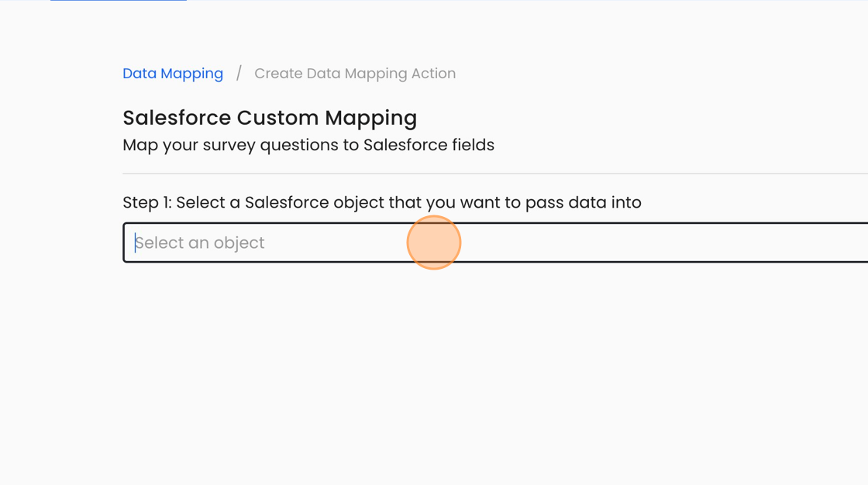Screen dimensions: 868x485
Task: Click the Create Data Mapping Action breadcrumb
Action: (355, 74)
